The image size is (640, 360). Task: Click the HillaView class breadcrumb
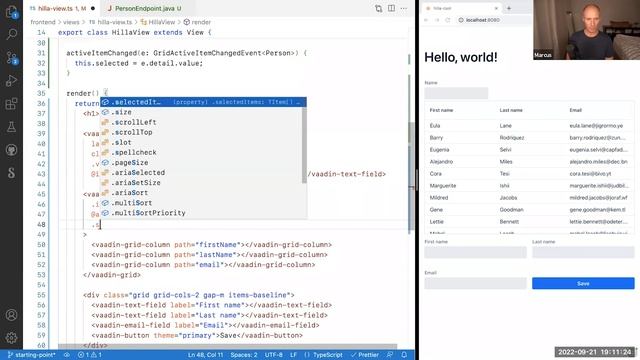pyautogui.click(x=158, y=22)
